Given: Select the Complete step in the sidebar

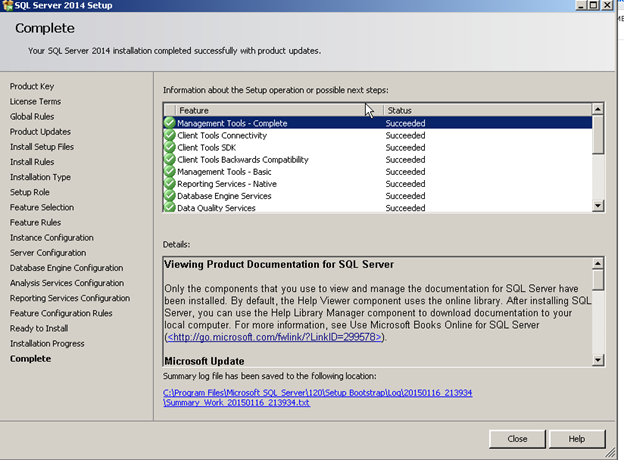Looking at the screenshot, I should (31, 359).
